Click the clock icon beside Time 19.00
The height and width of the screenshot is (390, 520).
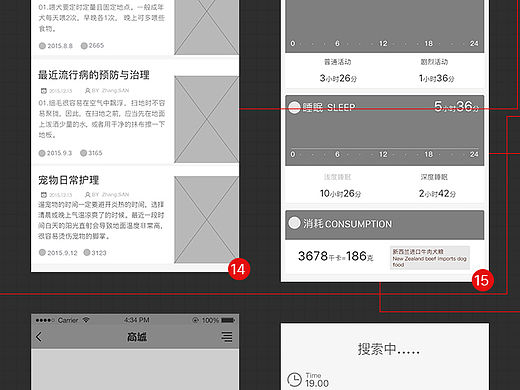click(x=294, y=380)
